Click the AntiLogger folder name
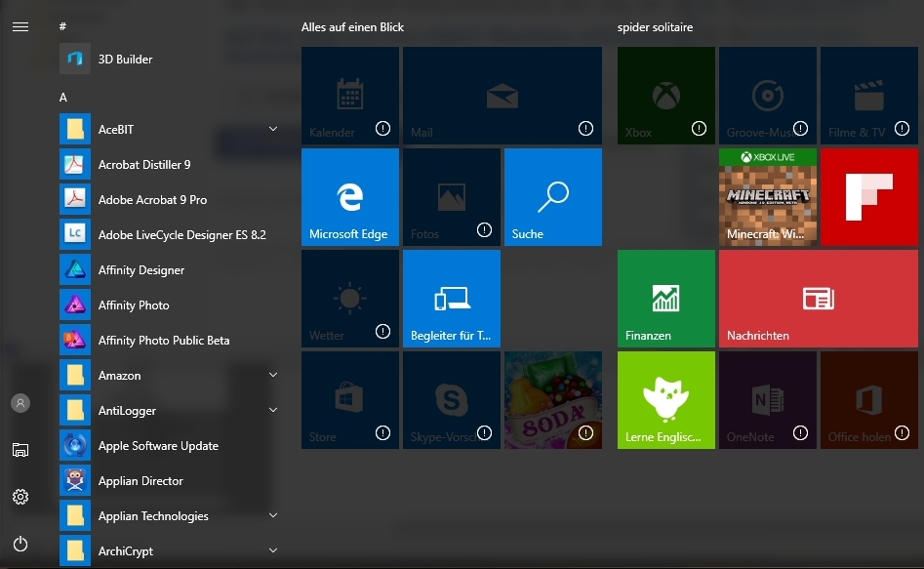The image size is (924, 569). (127, 411)
